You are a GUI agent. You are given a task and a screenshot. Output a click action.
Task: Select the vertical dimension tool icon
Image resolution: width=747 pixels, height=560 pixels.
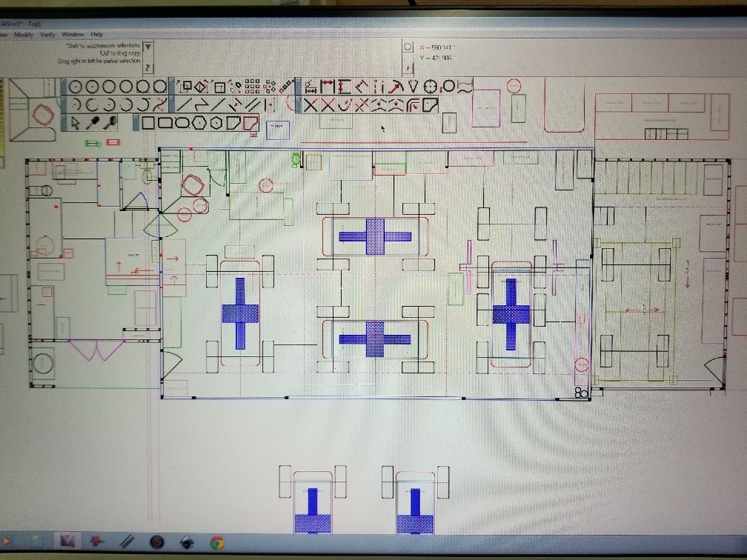345,86
